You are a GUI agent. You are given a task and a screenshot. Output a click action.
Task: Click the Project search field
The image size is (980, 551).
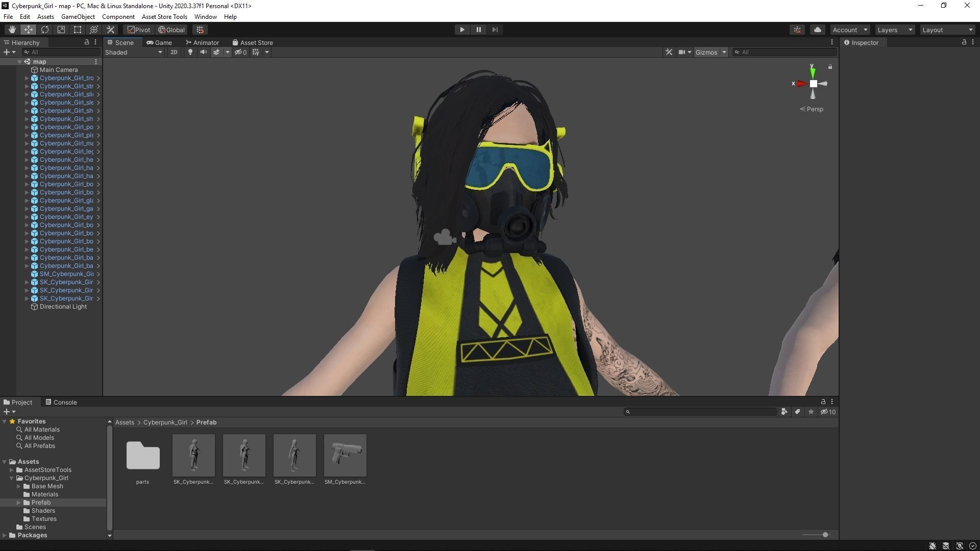point(700,412)
